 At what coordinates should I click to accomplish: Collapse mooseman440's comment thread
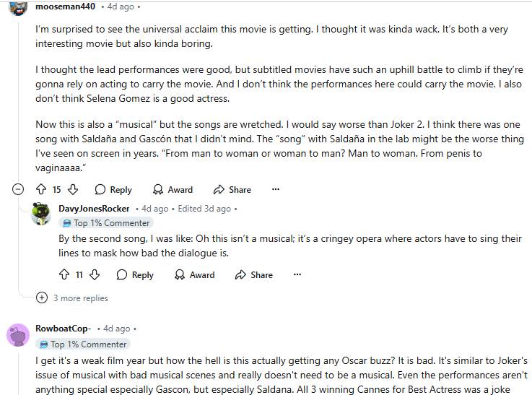18,189
